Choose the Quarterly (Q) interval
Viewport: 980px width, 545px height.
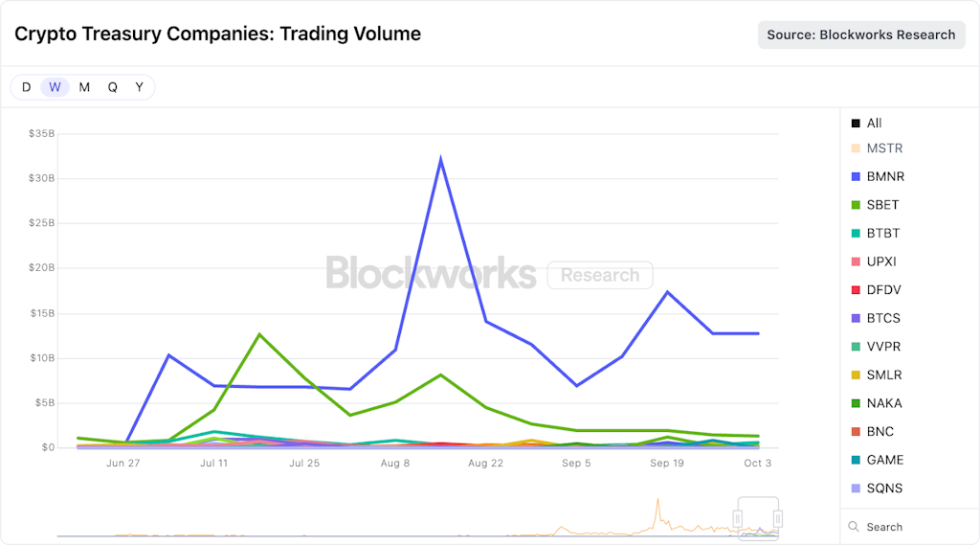tap(112, 87)
